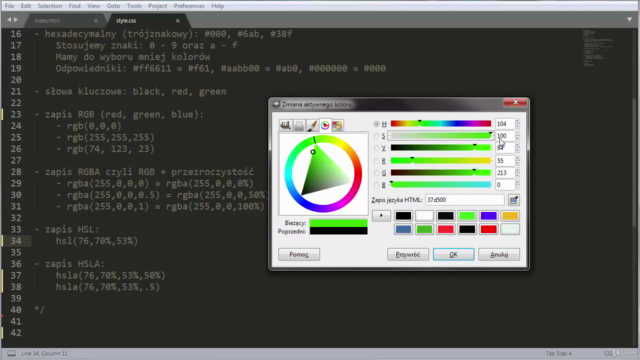Open the Find menu
The image size is (640, 360).
tap(74, 6)
